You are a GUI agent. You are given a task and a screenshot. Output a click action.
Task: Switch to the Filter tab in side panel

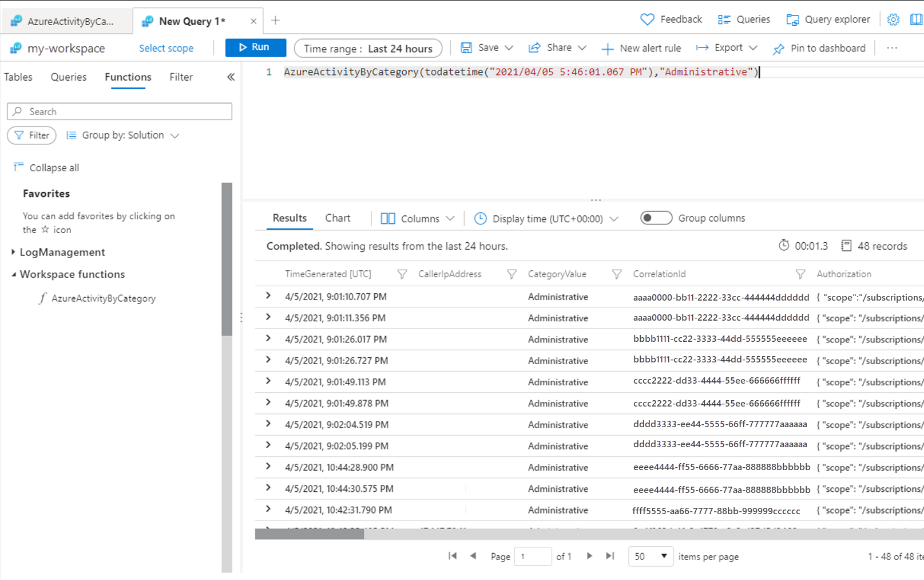tap(181, 77)
